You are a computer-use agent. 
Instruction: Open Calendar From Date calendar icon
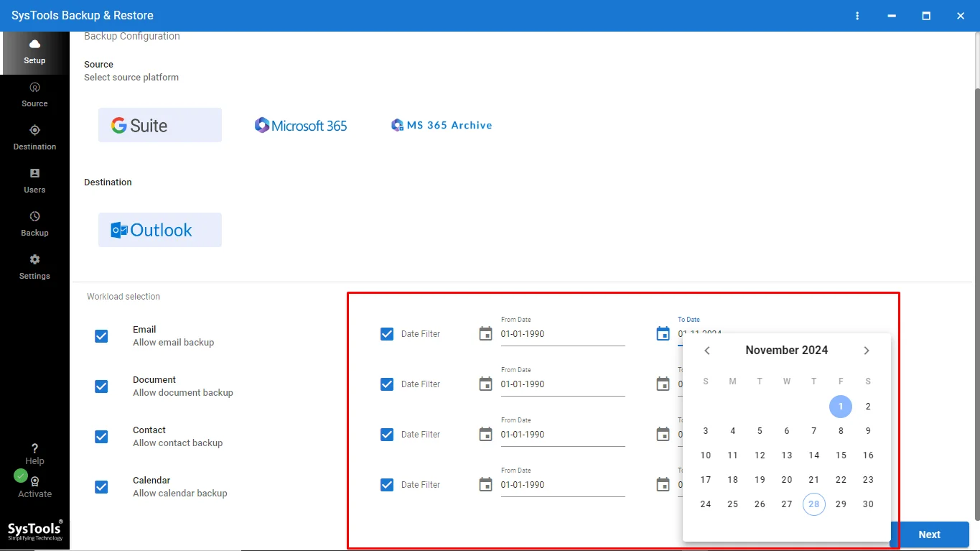pyautogui.click(x=486, y=484)
